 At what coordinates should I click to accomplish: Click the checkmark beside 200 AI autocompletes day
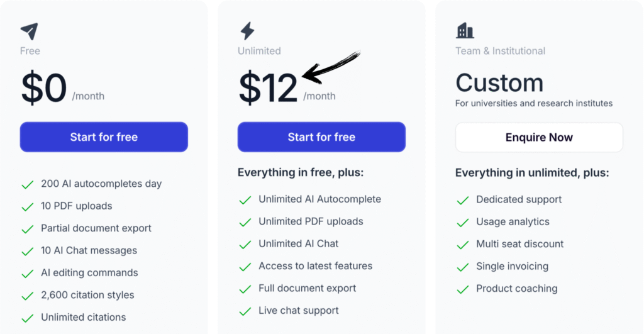click(28, 184)
